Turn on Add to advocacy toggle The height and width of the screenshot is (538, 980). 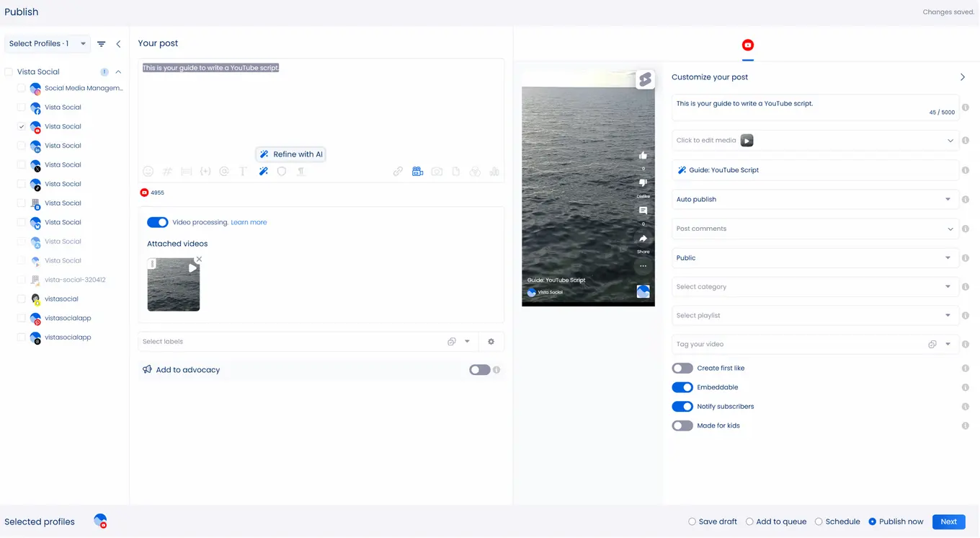click(x=479, y=370)
